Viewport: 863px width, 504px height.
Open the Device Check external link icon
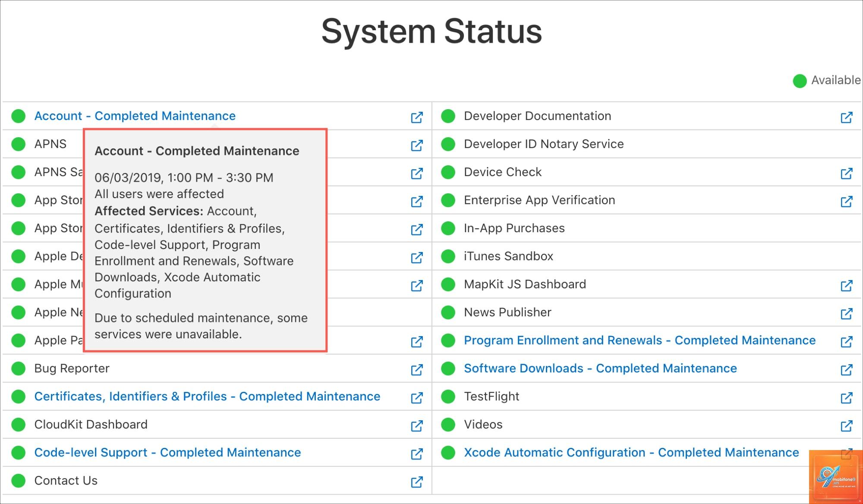coord(847,173)
